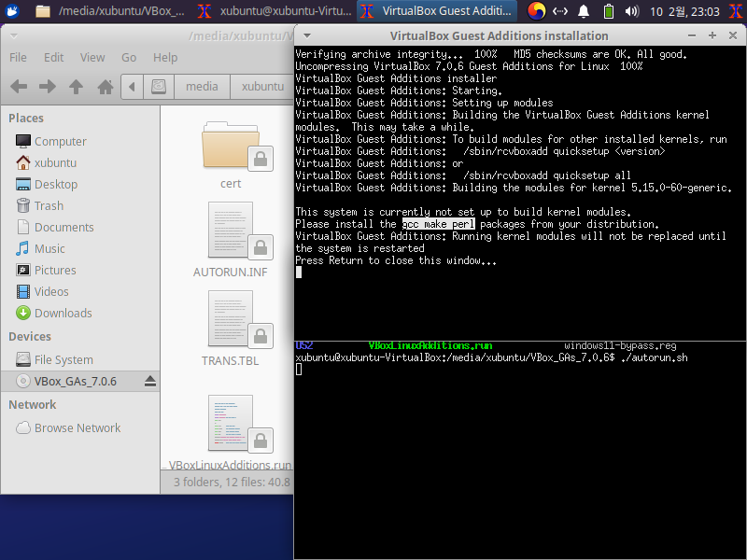Go to parent folder with up arrow
The image size is (747, 560).
(76, 87)
